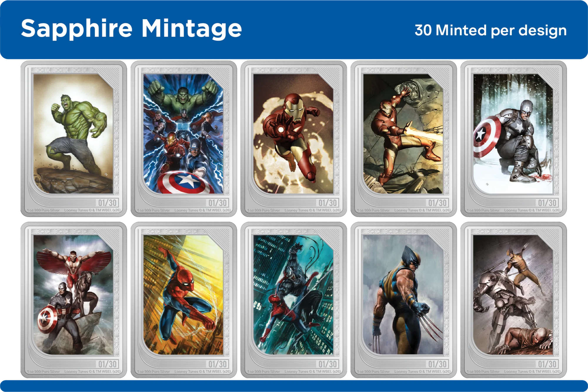Image resolution: width=588 pixels, height=392 pixels.
Task: Select the flying Iron Man coin
Action: click(294, 139)
